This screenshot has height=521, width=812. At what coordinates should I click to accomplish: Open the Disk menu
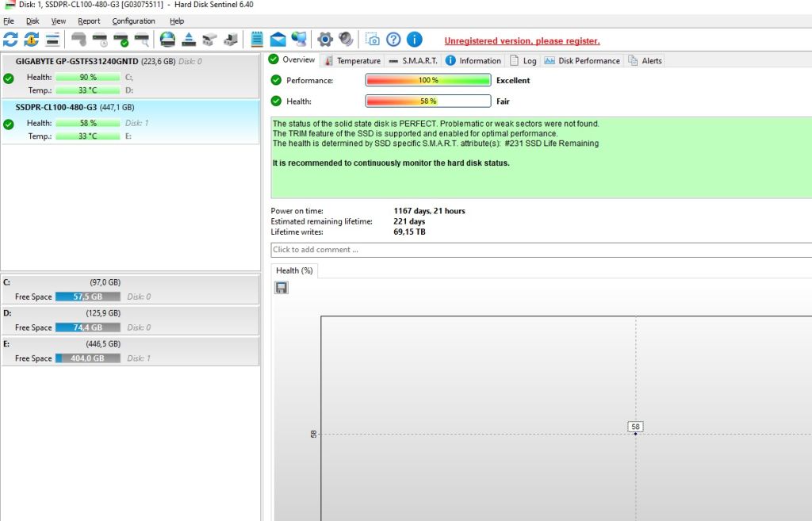33,21
